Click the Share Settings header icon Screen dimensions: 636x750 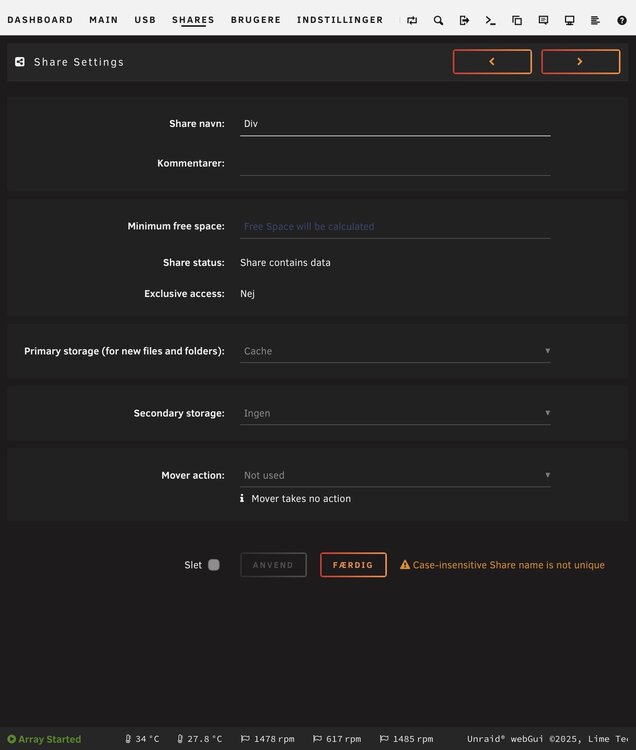pyautogui.click(x=20, y=62)
